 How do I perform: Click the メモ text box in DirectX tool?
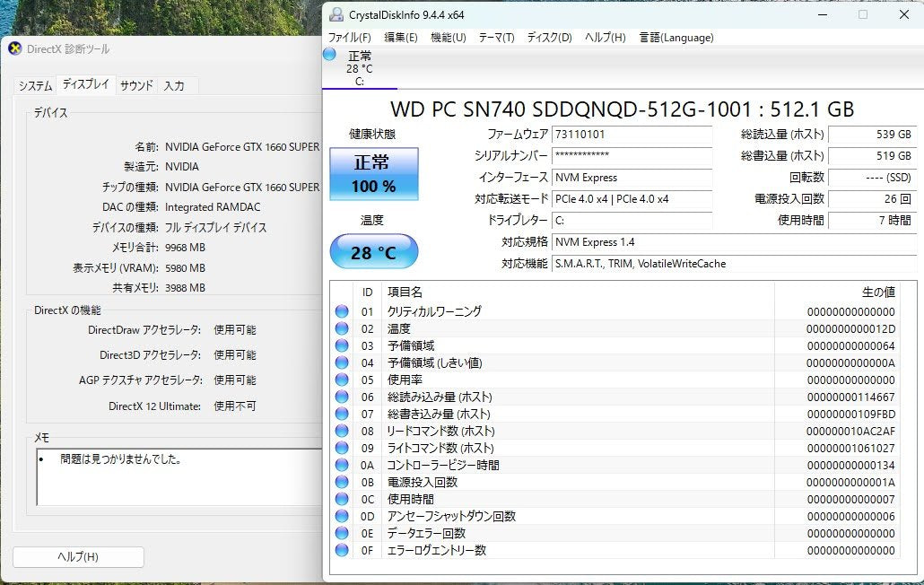pos(179,476)
